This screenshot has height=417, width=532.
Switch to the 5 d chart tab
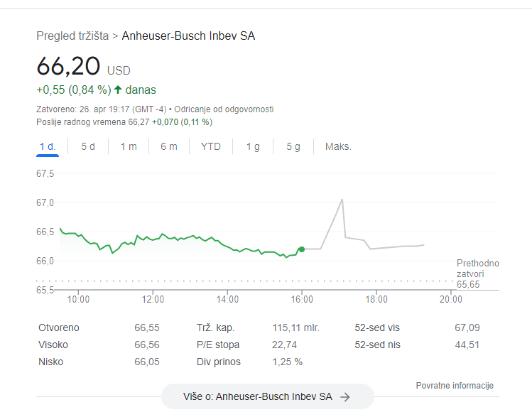[x=88, y=146]
